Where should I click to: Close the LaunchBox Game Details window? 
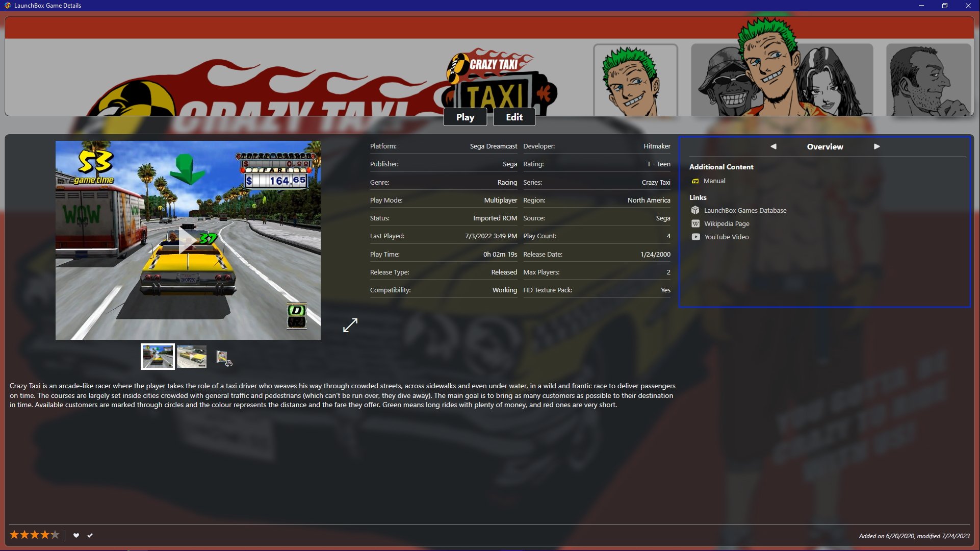(x=968, y=6)
